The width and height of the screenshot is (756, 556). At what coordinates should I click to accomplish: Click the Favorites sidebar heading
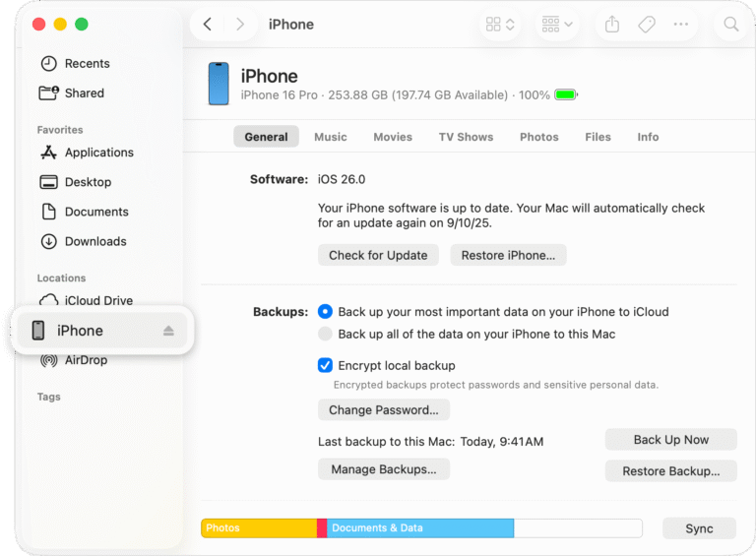click(x=60, y=130)
